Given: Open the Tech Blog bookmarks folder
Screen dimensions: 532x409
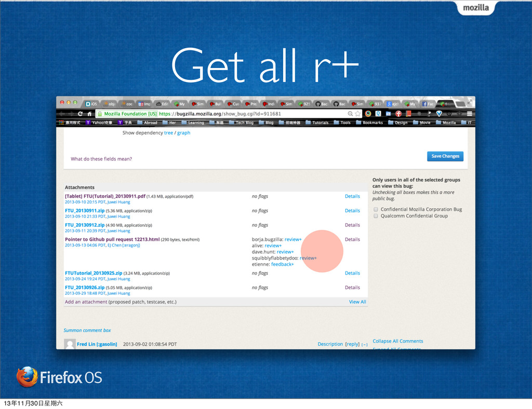Looking at the screenshot, I should [x=241, y=122].
